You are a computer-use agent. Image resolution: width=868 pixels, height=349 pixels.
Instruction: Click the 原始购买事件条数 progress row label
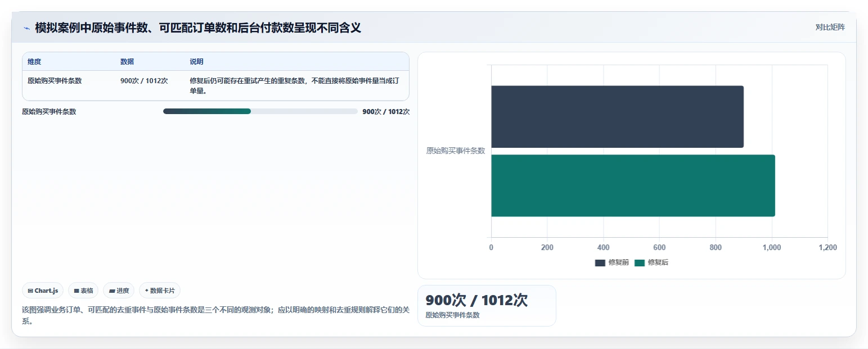[x=49, y=111]
